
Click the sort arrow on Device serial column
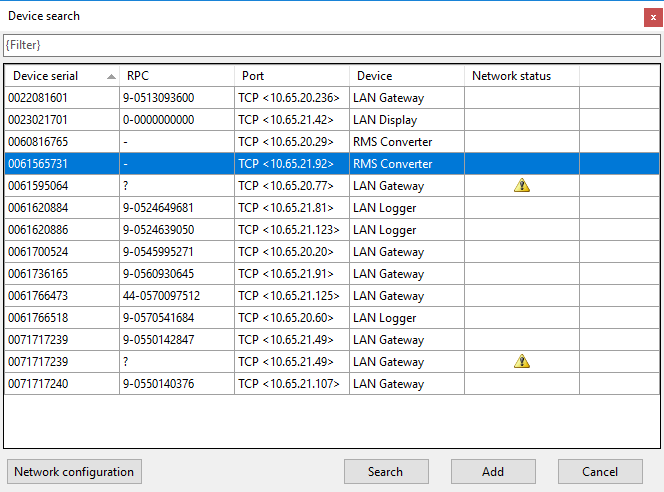111,76
